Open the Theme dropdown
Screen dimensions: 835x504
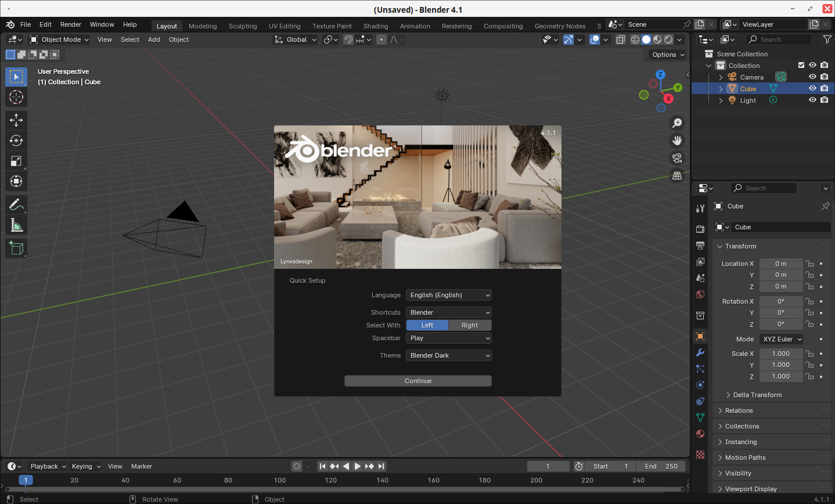pyautogui.click(x=449, y=355)
